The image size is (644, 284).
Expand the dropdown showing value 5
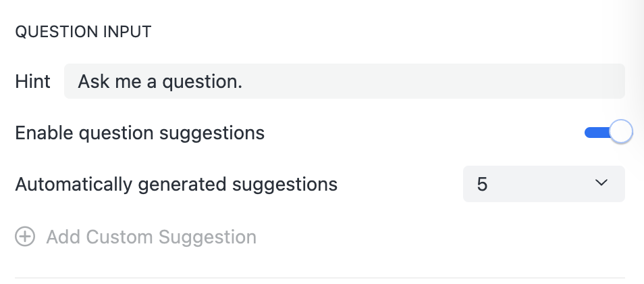click(x=543, y=183)
